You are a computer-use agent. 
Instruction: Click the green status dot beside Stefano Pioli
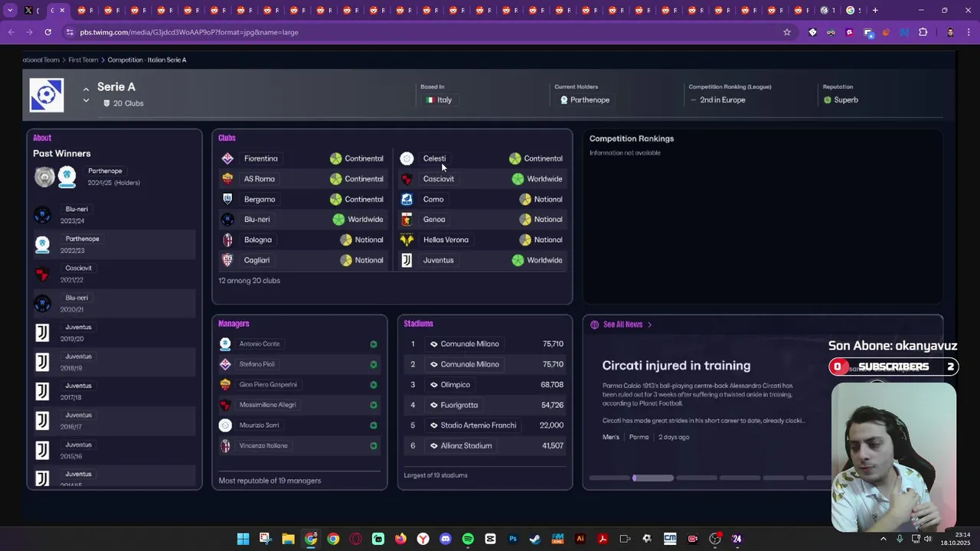[373, 364]
